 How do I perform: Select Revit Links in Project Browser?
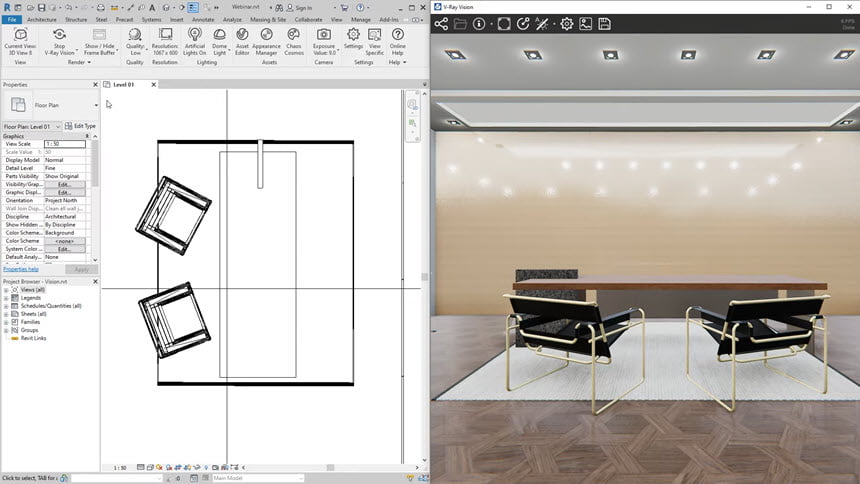pos(33,339)
